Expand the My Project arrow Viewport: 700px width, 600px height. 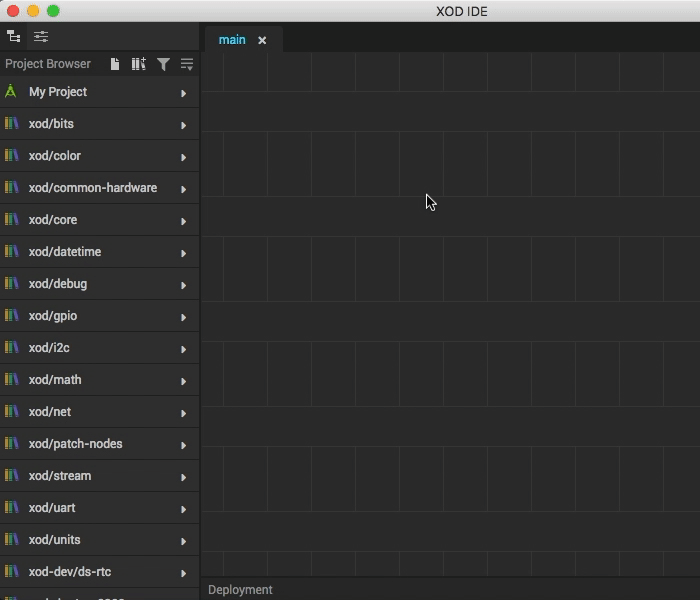click(183, 93)
